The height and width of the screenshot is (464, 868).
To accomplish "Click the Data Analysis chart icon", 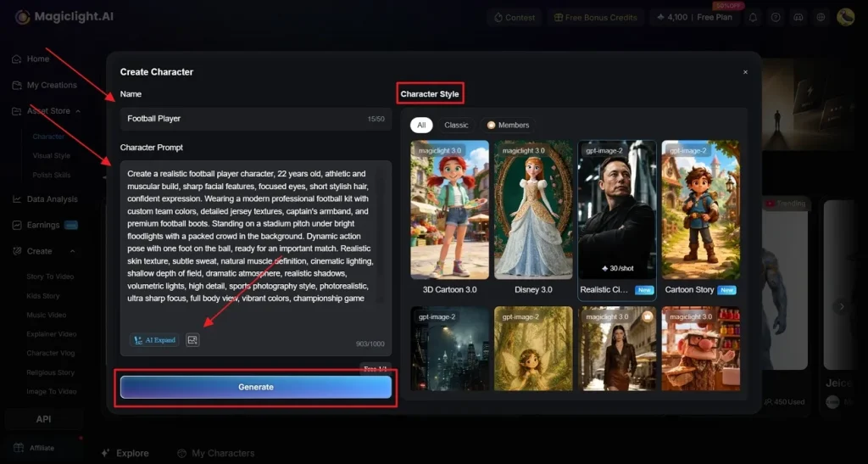I will point(17,199).
